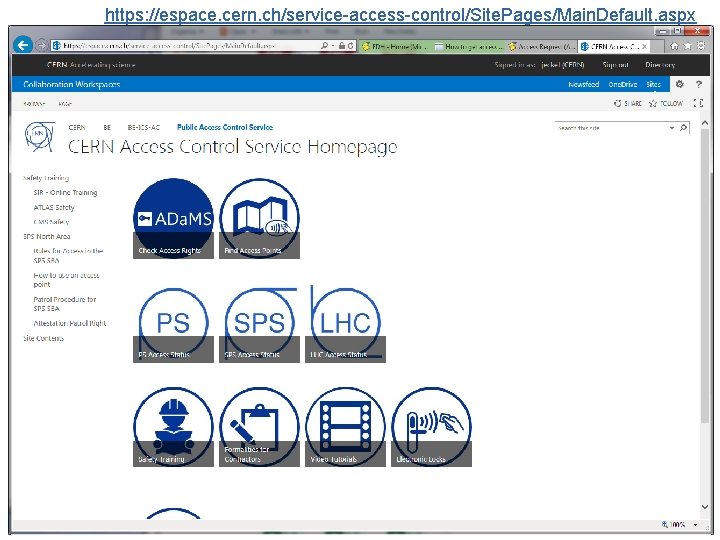Click the Public Access Control Service breadcrumb
The image size is (720, 540).
point(225,127)
